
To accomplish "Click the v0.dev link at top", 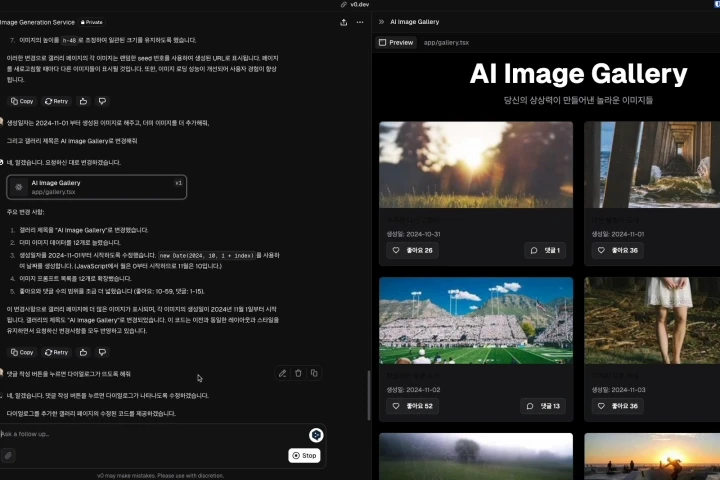I will (x=355, y=4).
